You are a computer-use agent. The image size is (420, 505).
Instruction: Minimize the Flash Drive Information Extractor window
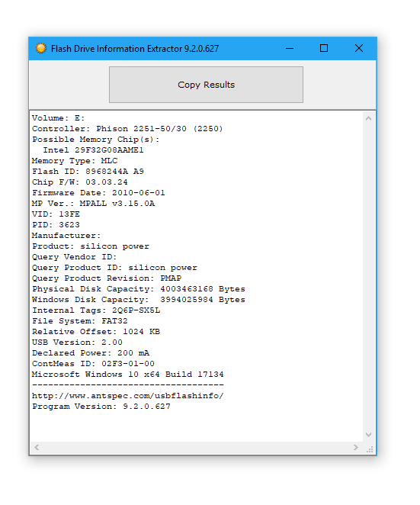[290, 48]
